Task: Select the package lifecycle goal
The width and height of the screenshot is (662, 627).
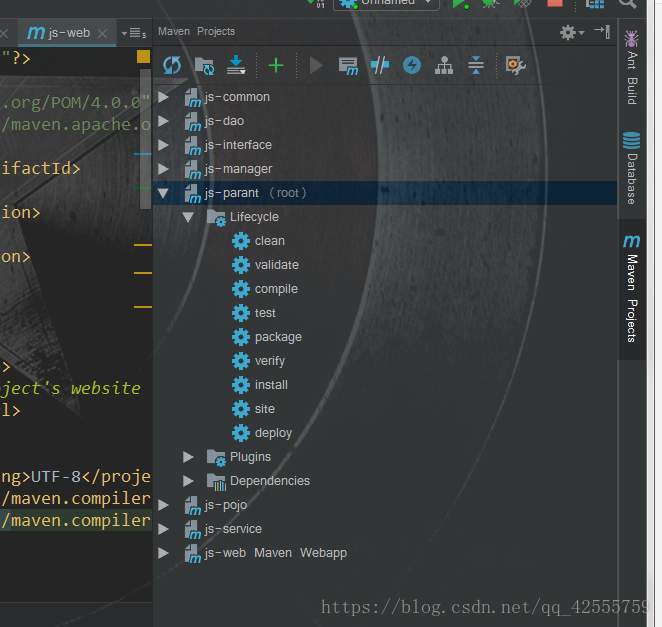Action: pyautogui.click(x=277, y=337)
